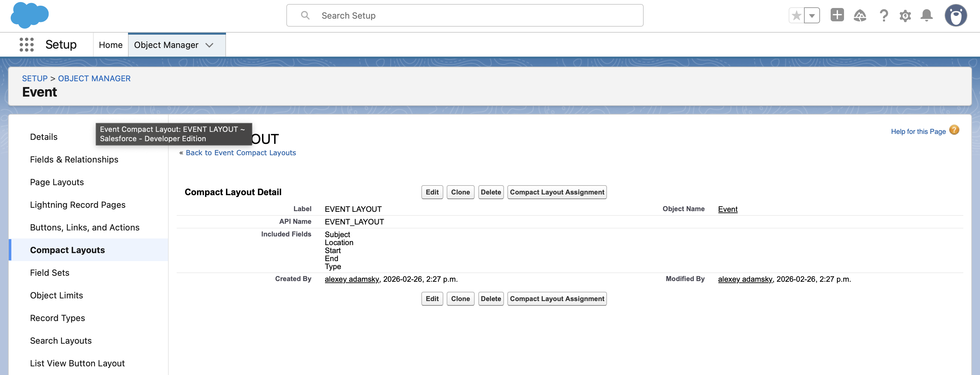The width and height of the screenshot is (980, 375).
Task: Open the Setup gear icon
Action: point(905,15)
